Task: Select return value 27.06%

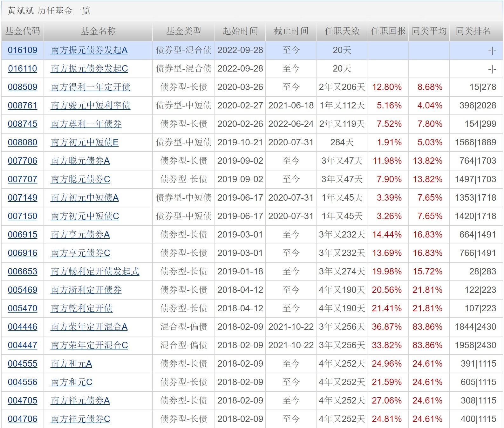Action: pyautogui.click(x=387, y=401)
